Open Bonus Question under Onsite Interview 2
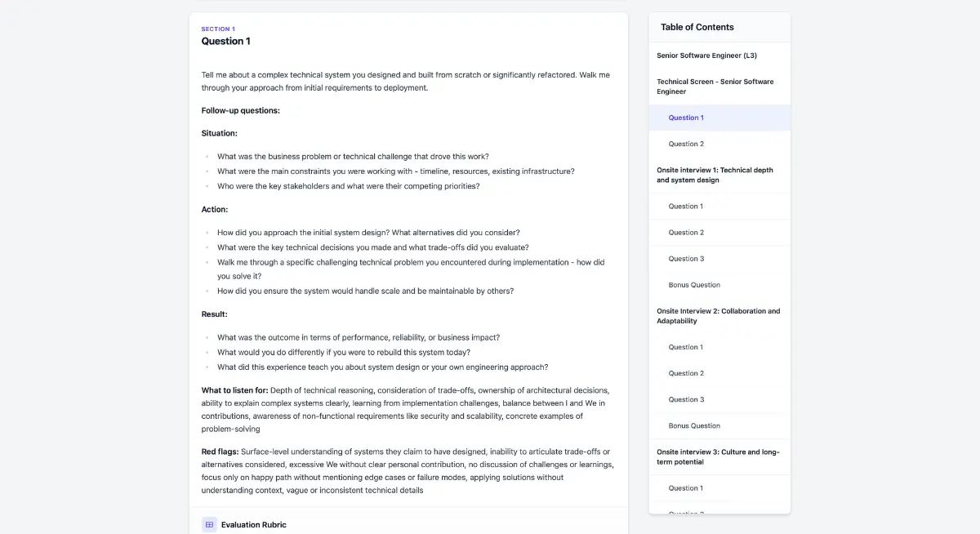 pyautogui.click(x=719, y=425)
